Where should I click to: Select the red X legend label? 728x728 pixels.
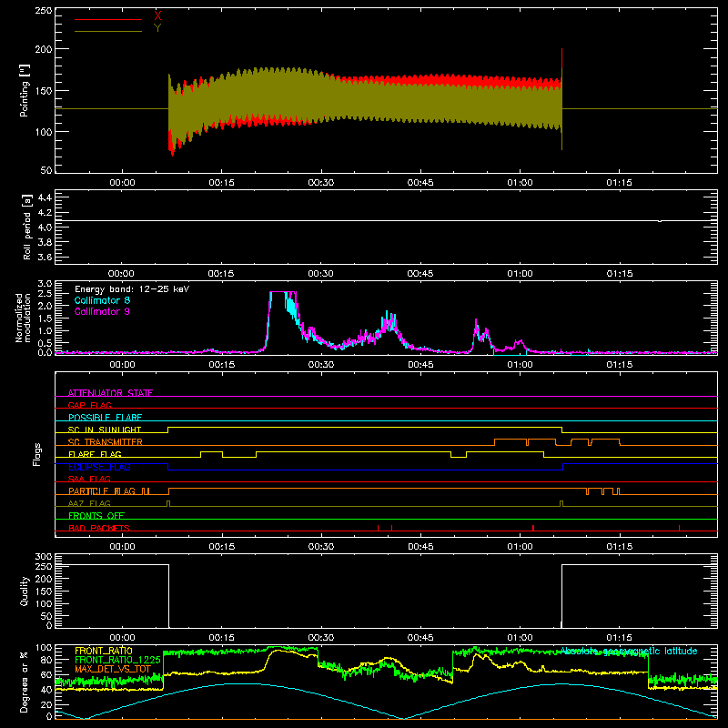(157, 16)
